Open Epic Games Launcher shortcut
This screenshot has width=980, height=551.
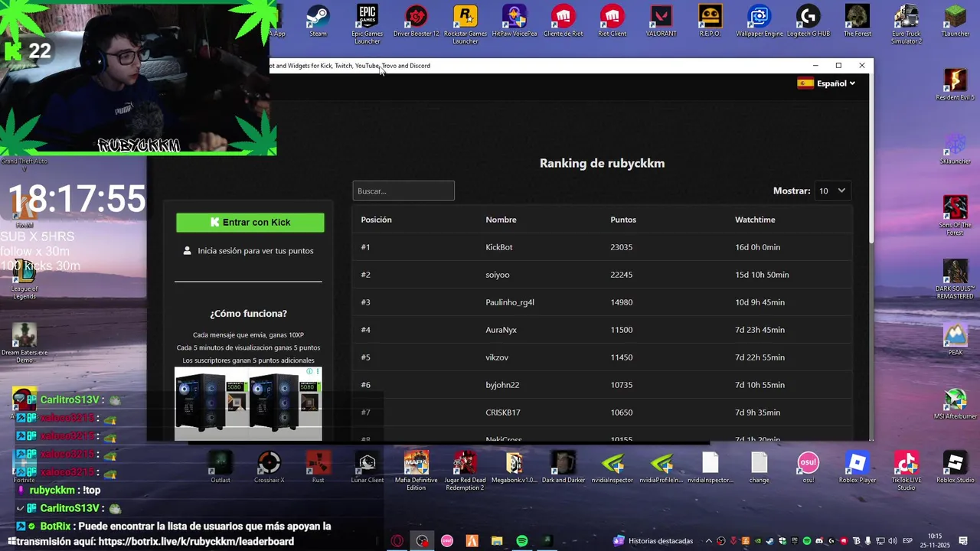click(x=367, y=24)
